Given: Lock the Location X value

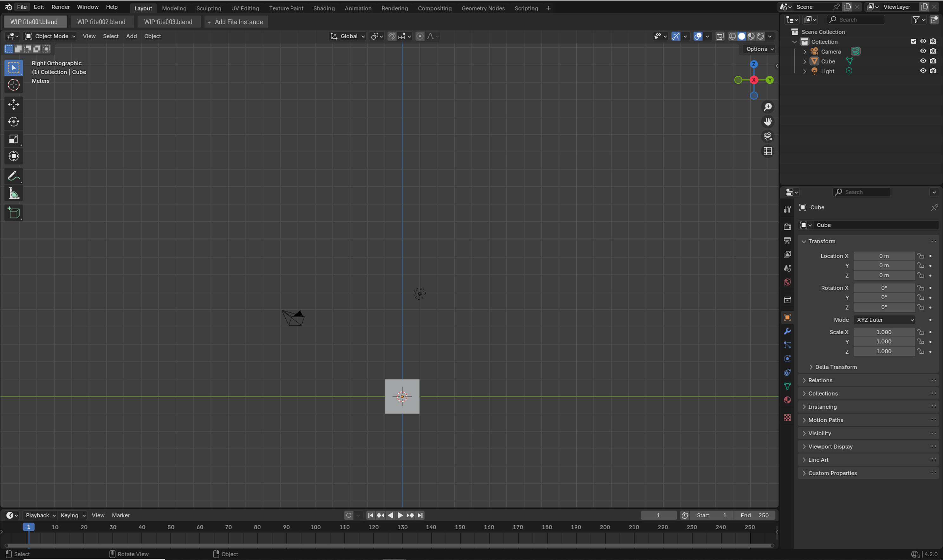Looking at the screenshot, I should click(921, 256).
